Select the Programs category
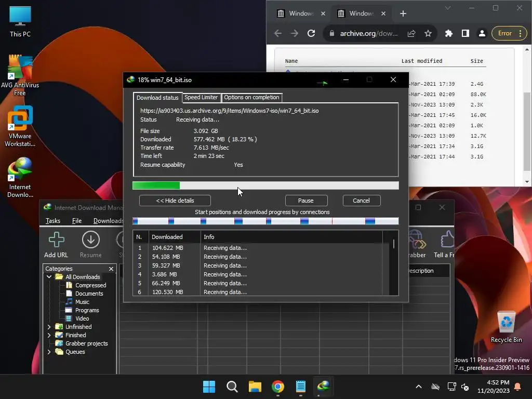The width and height of the screenshot is (532, 399). pos(87,310)
